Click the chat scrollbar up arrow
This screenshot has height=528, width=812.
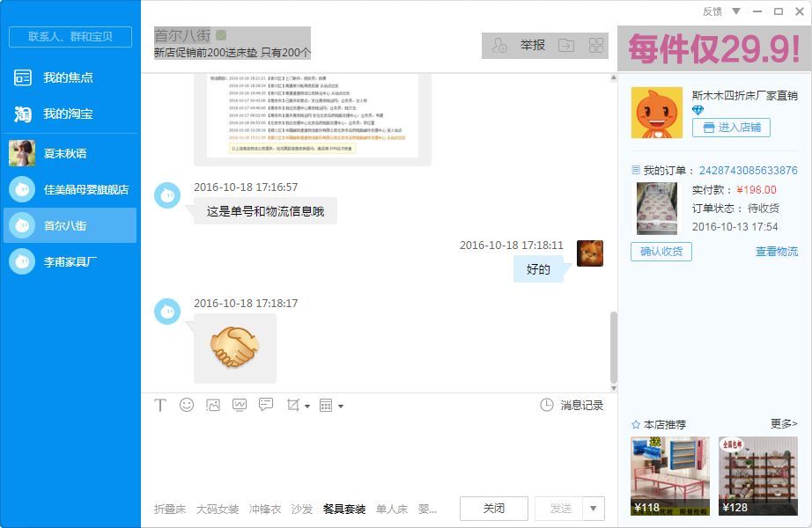tap(614, 77)
